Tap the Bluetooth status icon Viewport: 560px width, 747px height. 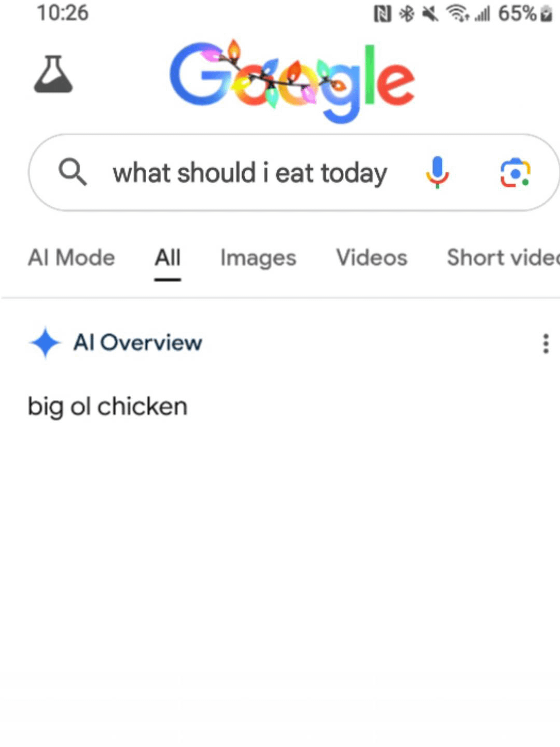tap(407, 14)
